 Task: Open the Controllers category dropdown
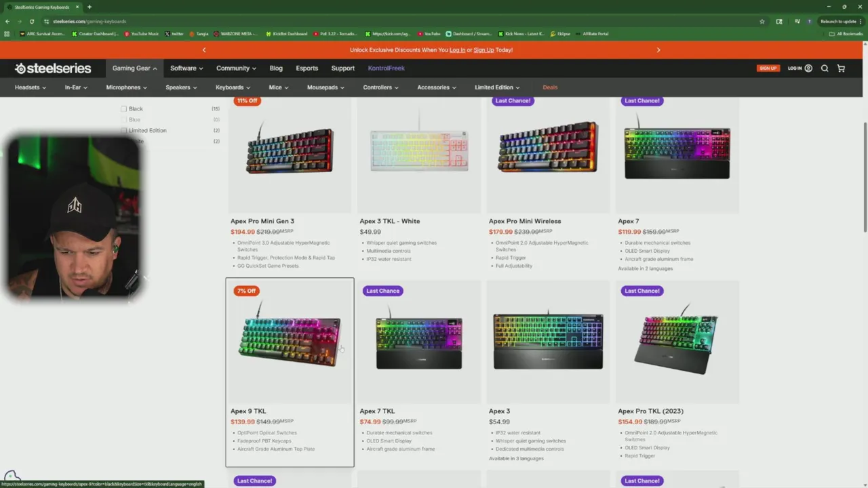pos(380,87)
